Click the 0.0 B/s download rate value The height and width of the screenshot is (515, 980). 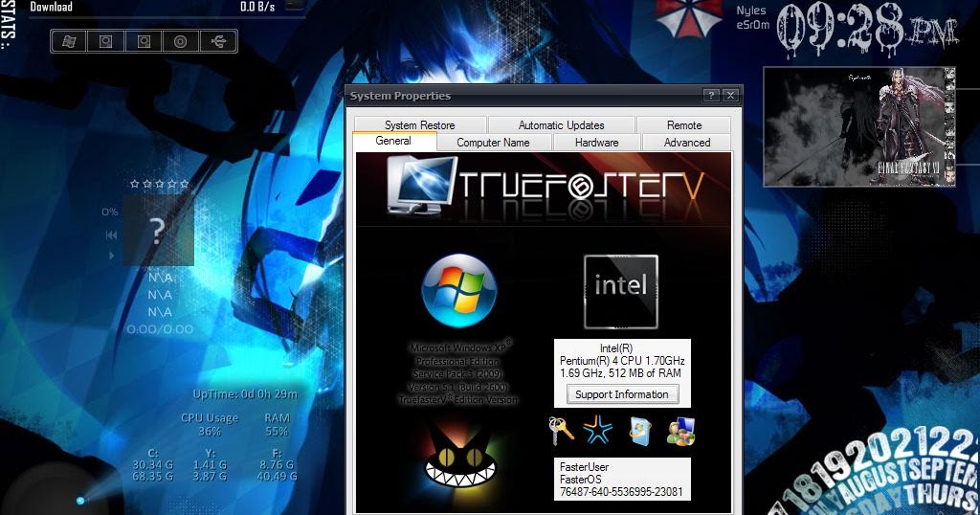257,7
